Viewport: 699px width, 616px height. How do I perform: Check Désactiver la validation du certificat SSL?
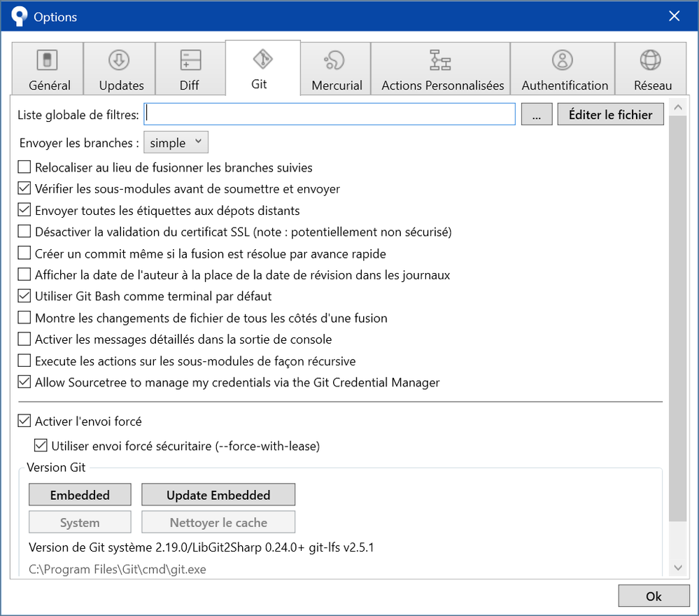[x=24, y=232]
